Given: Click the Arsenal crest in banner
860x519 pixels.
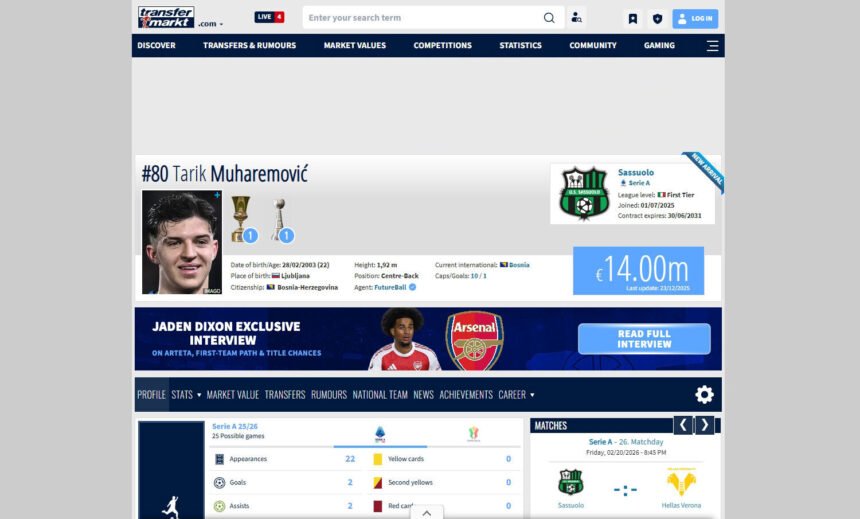Looking at the screenshot, I should click(474, 340).
